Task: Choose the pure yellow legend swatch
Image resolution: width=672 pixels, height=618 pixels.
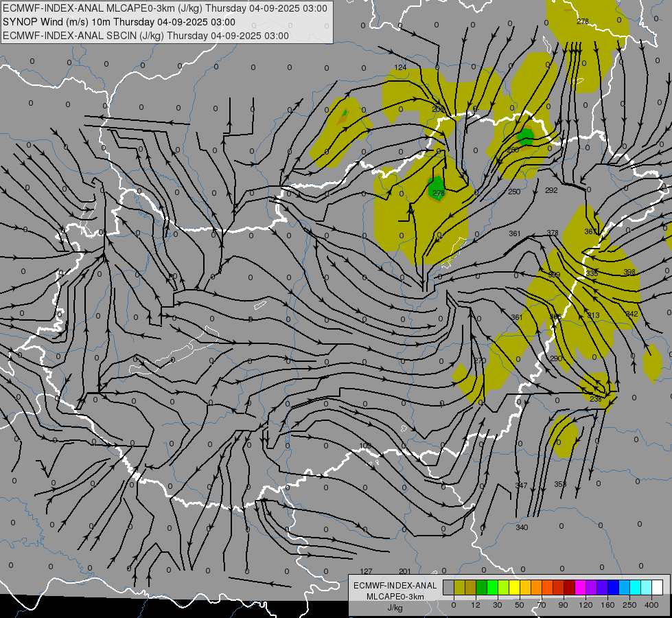Action: coord(514,588)
